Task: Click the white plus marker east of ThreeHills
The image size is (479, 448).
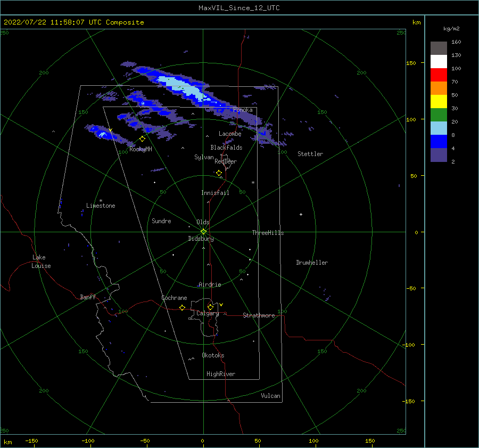Action: [x=301, y=214]
